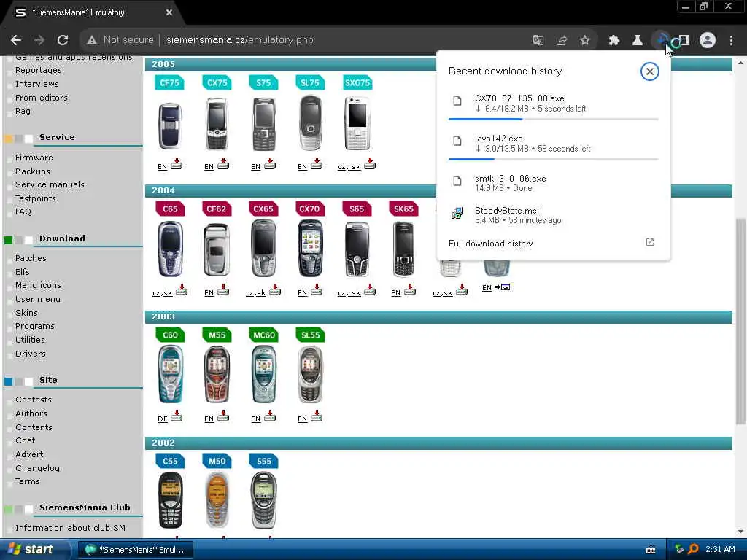Open the Interviews sidebar link
Viewport: 747px width, 560px height.
pos(37,84)
